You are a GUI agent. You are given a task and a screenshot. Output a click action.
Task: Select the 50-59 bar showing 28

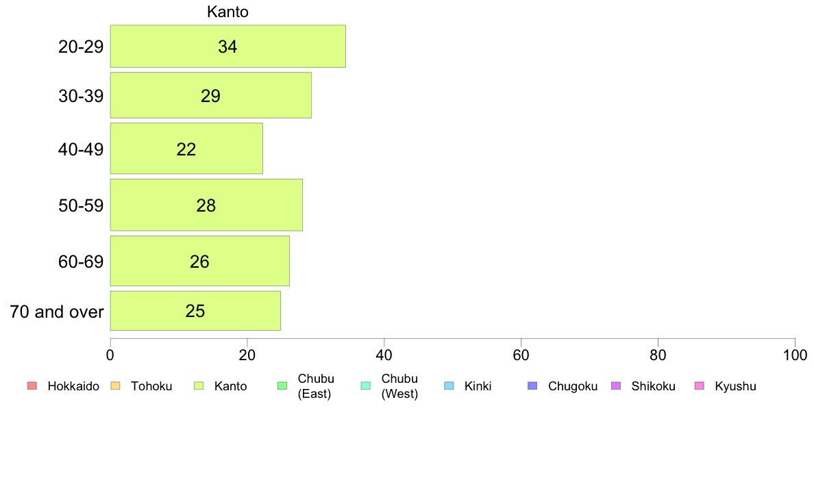(x=206, y=205)
